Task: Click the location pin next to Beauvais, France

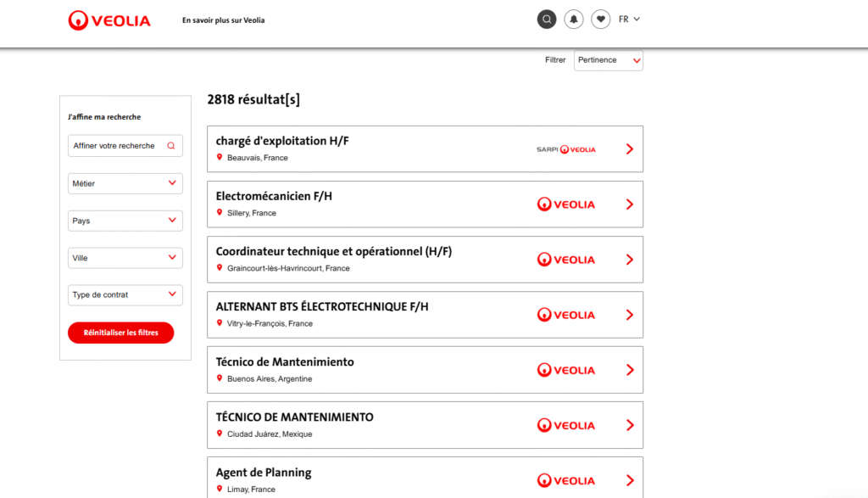Action: (220, 157)
